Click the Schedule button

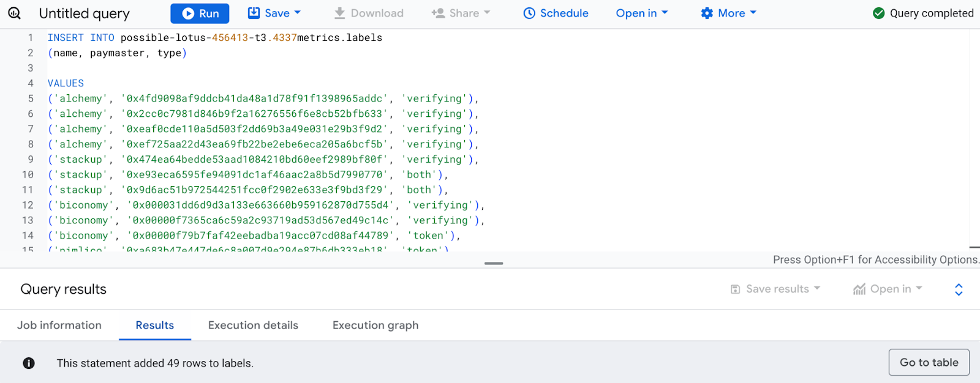point(556,13)
